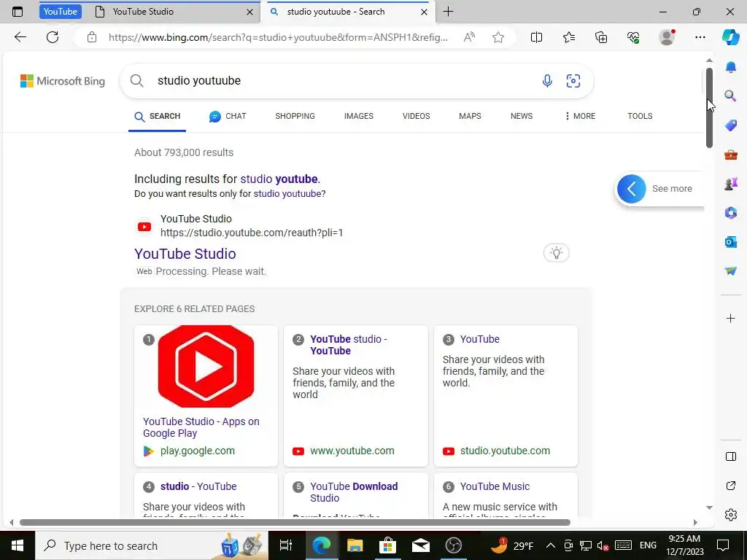The width and height of the screenshot is (747, 560).
Task: Open the profile avatar icon
Action: [x=667, y=37]
